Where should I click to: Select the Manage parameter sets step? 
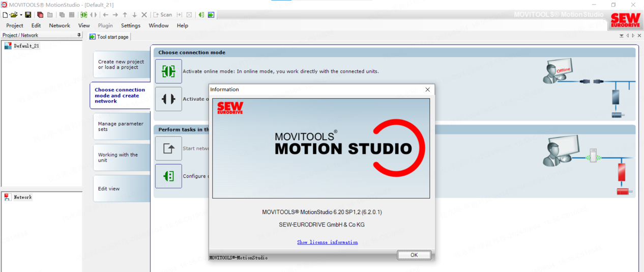tap(121, 126)
